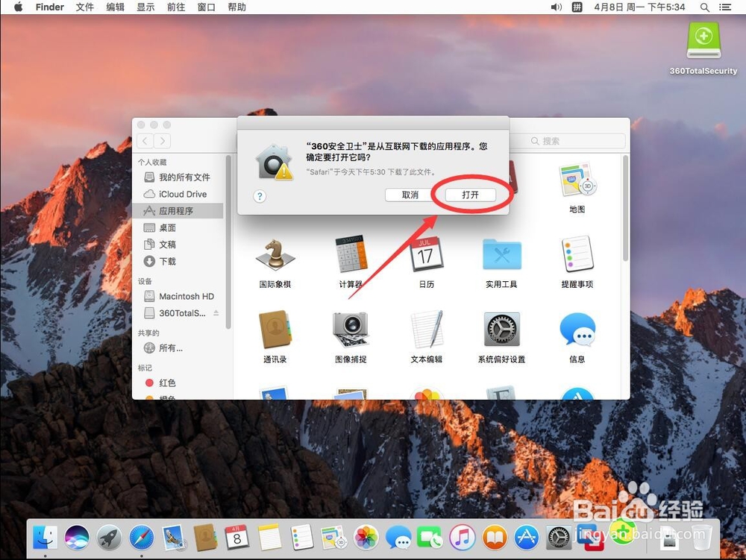Open the 实用工具 utilities folder

click(501, 255)
